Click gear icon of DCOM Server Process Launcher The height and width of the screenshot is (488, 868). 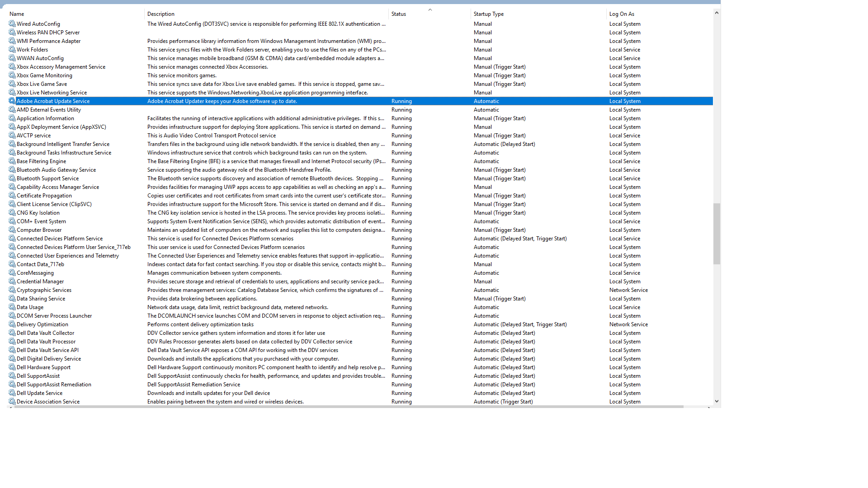tap(12, 316)
